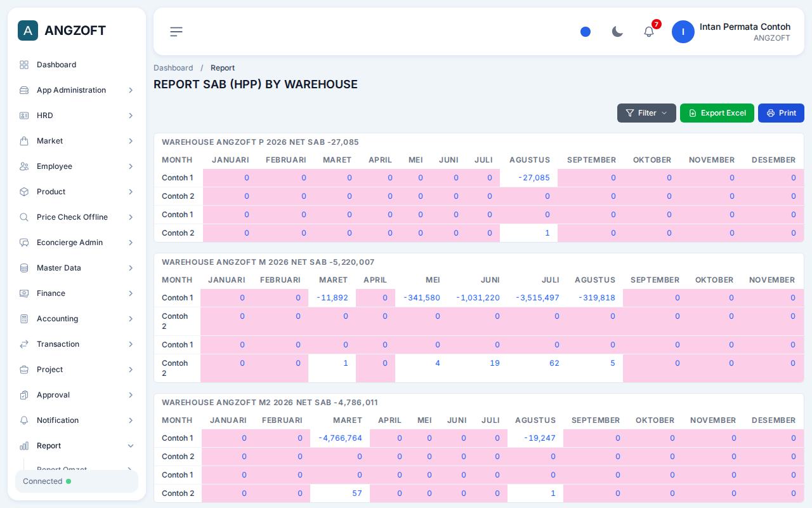The width and height of the screenshot is (812, 508).
Task: Click the Export Excel button
Action: click(717, 113)
